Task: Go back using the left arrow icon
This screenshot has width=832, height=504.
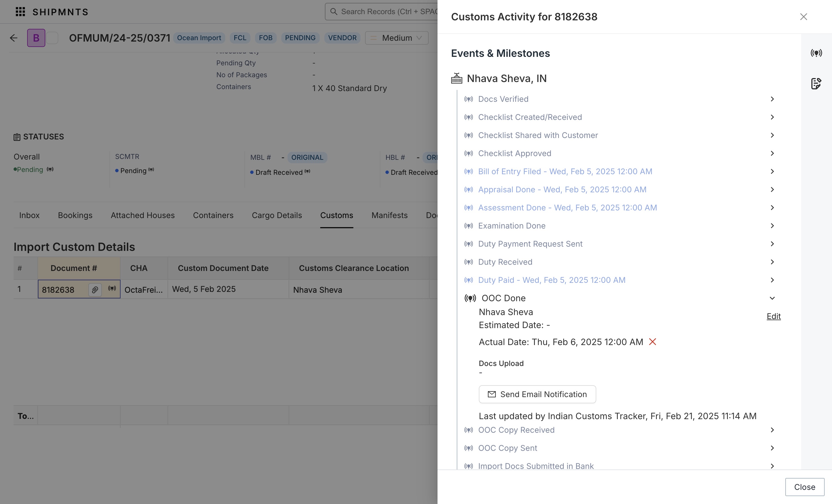Action: pyautogui.click(x=14, y=38)
